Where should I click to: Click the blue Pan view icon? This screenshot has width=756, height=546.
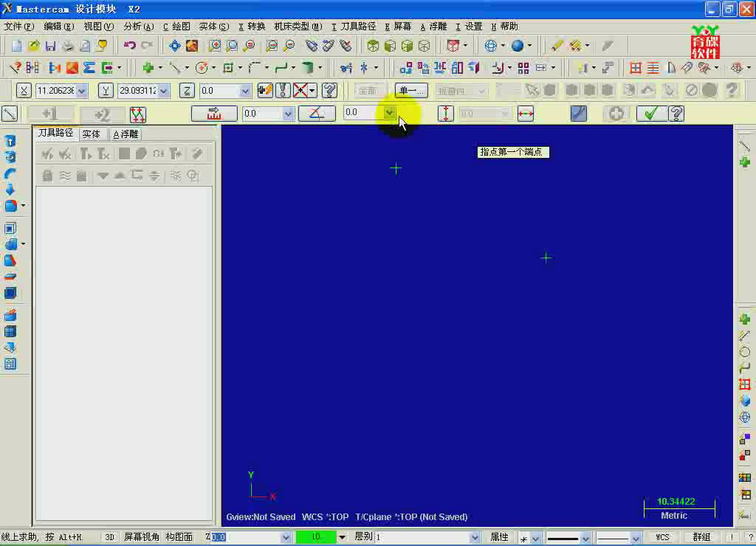click(x=174, y=46)
